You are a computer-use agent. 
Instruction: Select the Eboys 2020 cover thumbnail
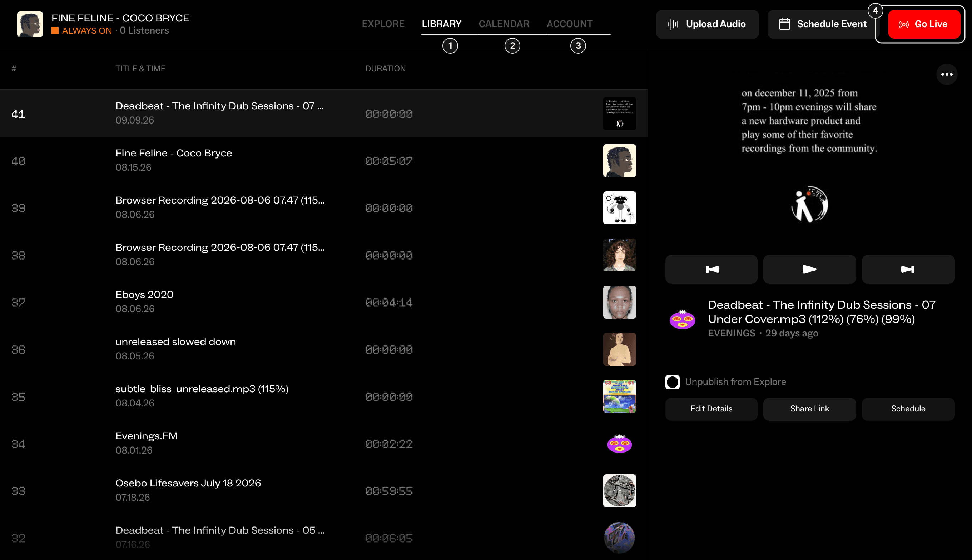click(619, 302)
